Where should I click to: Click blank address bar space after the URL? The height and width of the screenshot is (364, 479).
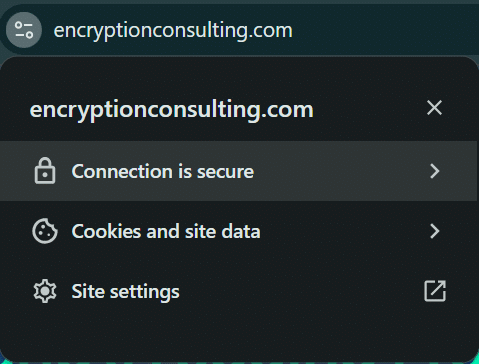pyautogui.click(x=383, y=30)
